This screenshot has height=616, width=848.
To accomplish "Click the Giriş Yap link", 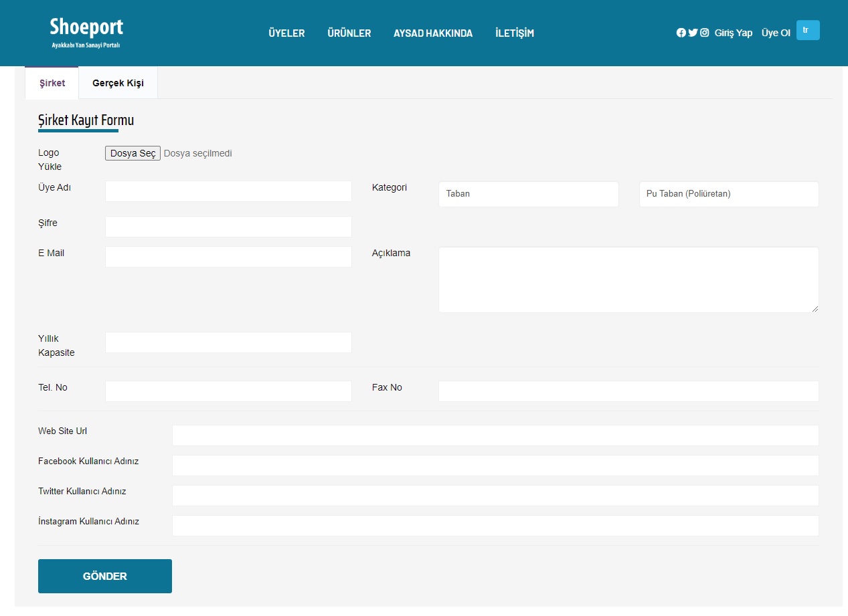I will click(734, 33).
